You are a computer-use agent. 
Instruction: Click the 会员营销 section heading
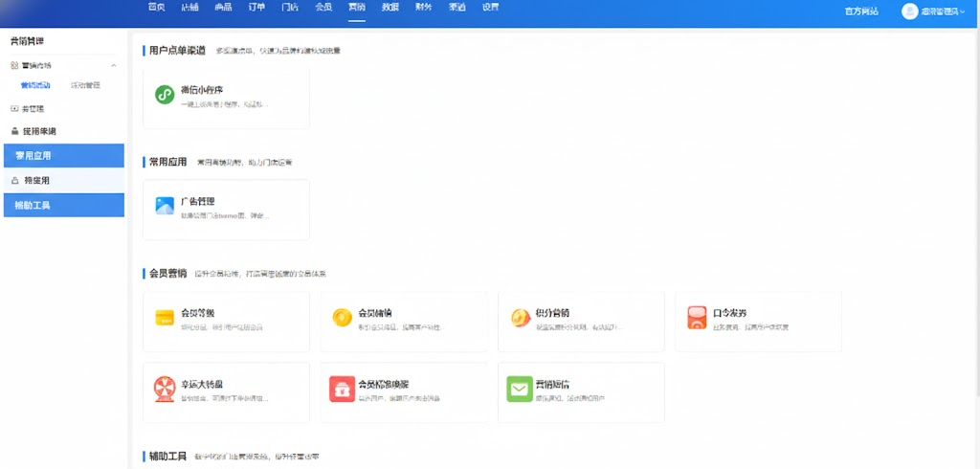[168, 274]
